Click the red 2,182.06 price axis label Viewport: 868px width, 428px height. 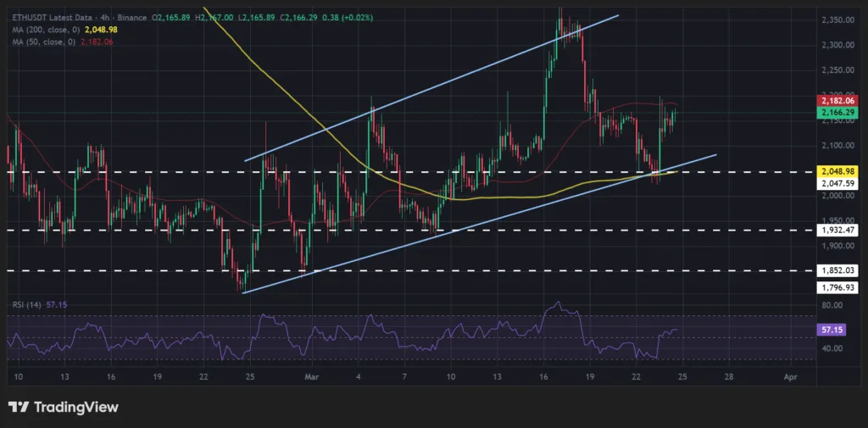pyautogui.click(x=838, y=102)
